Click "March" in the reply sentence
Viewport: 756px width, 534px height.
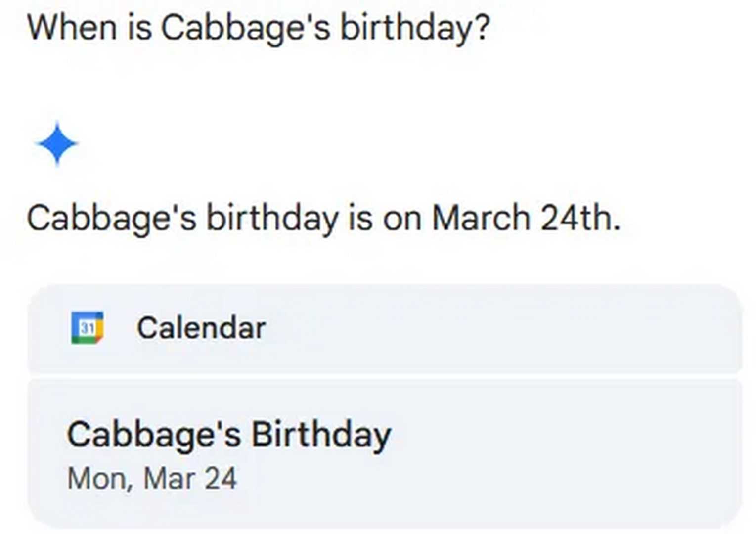(481, 218)
